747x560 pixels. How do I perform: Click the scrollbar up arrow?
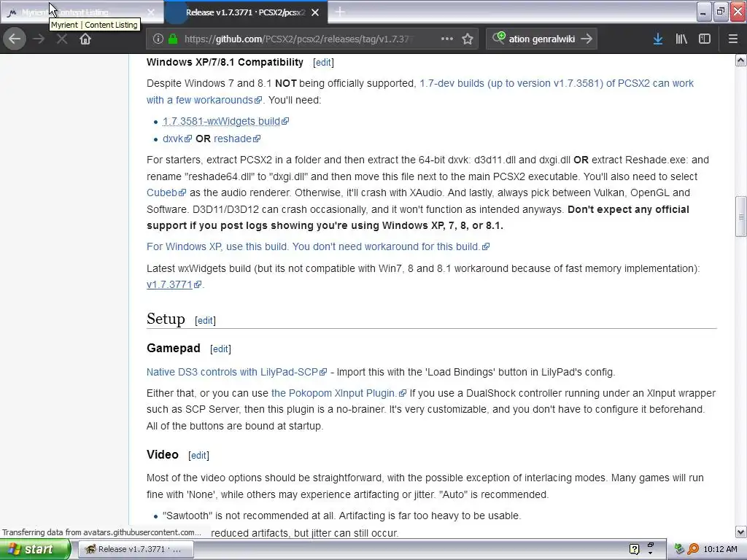pyautogui.click(x=741, y=60)
